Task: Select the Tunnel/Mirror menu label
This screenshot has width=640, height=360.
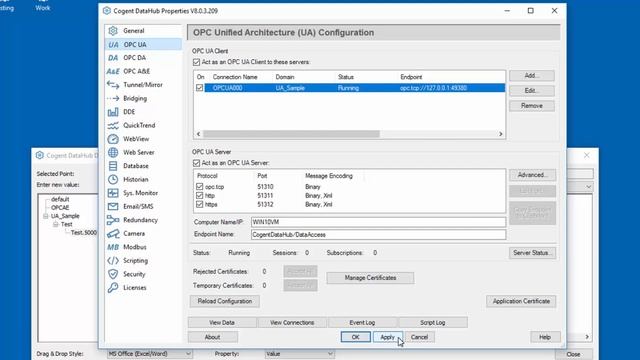Action: [143, 85]
